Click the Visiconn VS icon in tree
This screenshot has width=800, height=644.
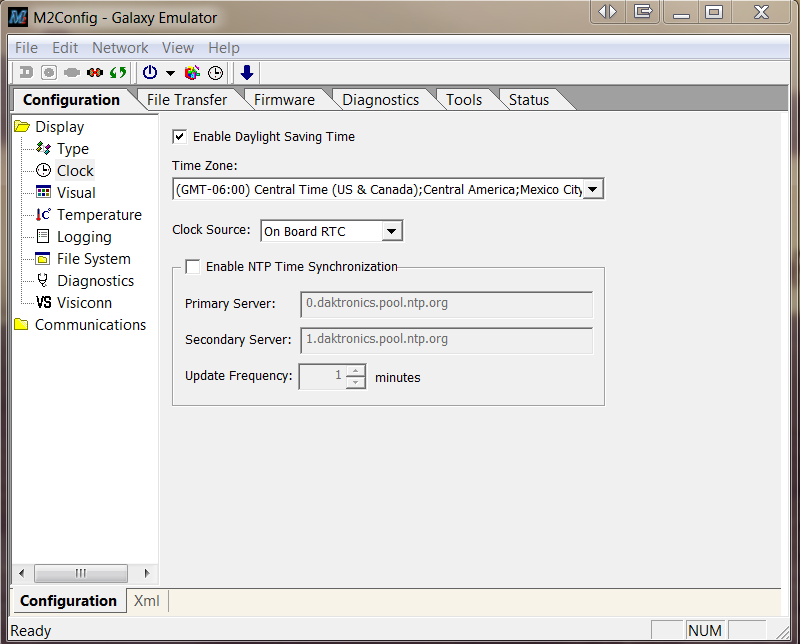point(43,303)
